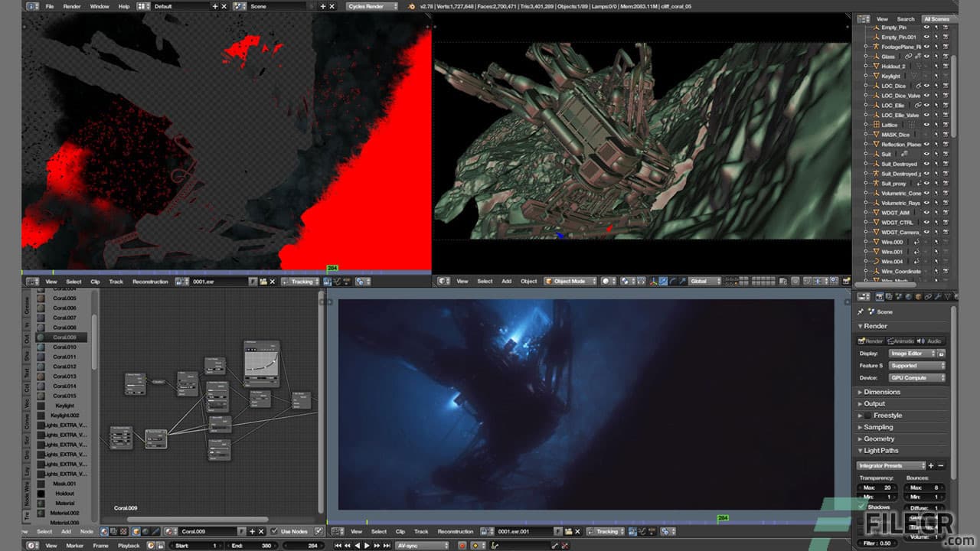Open the Clip menu in the movie clip editor
The image size is (980, 551).
click(95, 281)
